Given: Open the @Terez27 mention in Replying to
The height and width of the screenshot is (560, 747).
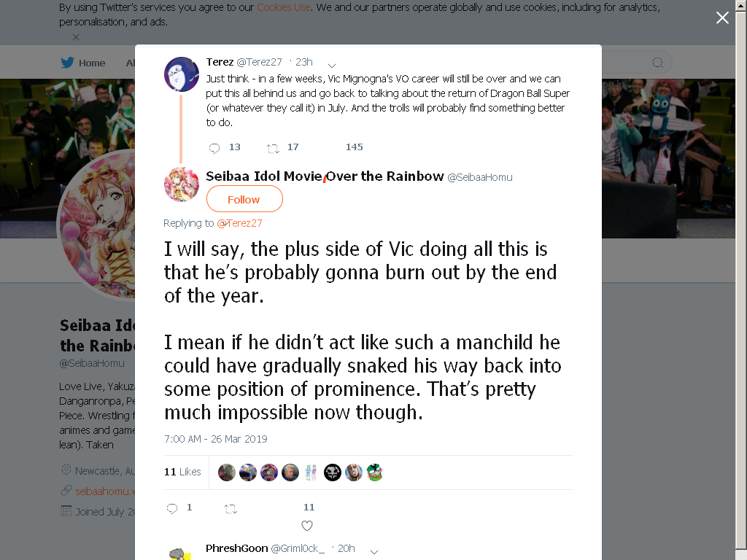Looking at the screenshot, I should pos(239,223).
